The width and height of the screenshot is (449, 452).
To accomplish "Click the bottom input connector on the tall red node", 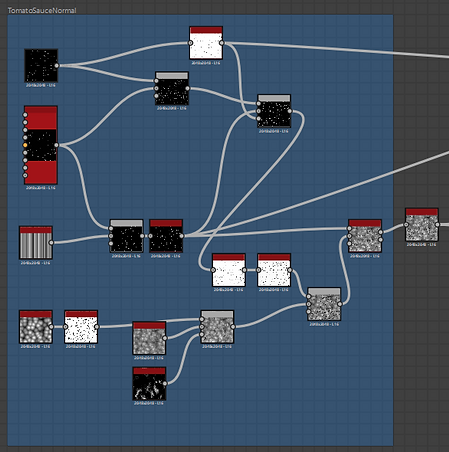I will (x=25, y=175).
